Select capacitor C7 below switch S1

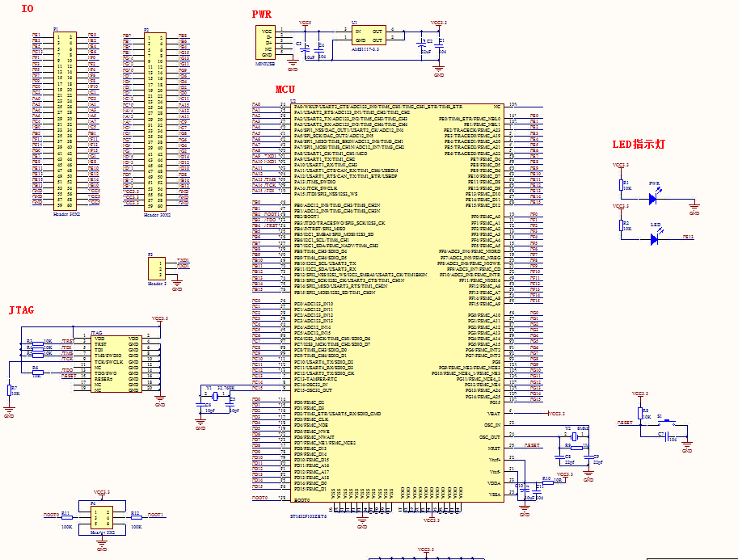click(x=666, y=437)
